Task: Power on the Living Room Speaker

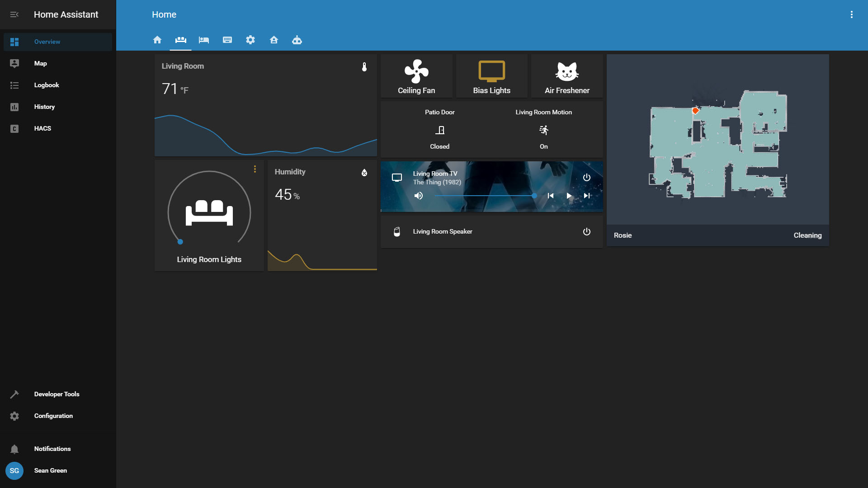Action: 587,232
